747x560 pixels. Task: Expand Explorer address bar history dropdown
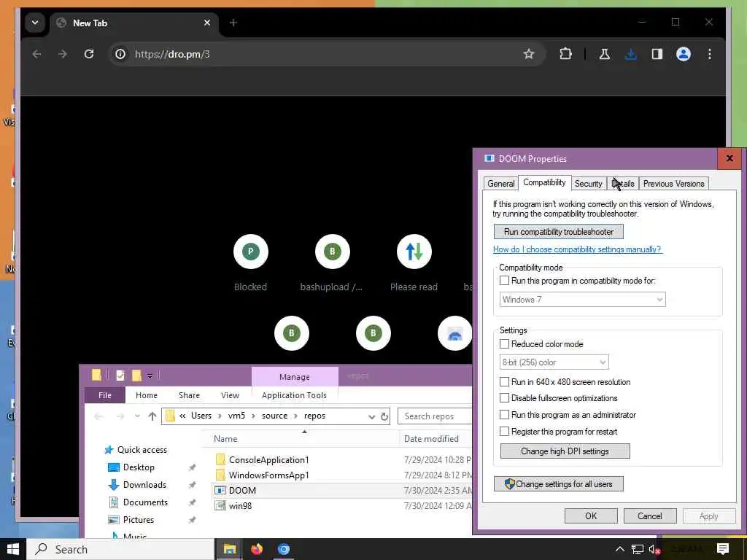[x=371, y=416]
